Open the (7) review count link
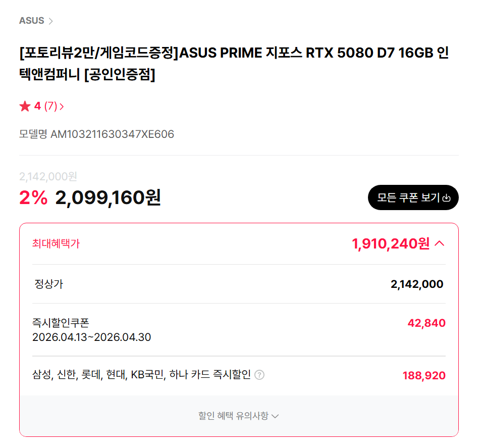482x448 pixels. tap(50, 106)
